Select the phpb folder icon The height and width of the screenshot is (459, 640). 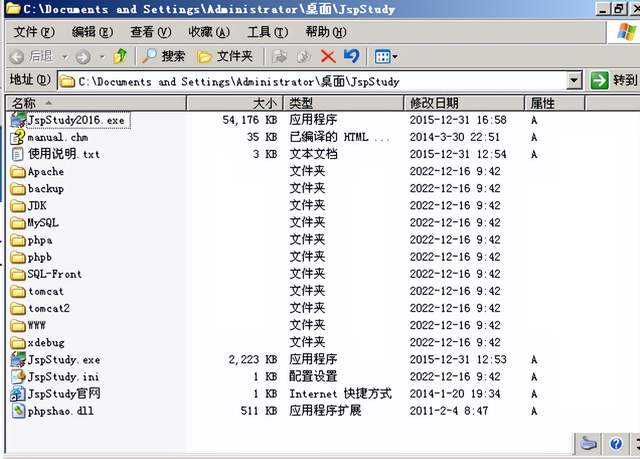18,257
